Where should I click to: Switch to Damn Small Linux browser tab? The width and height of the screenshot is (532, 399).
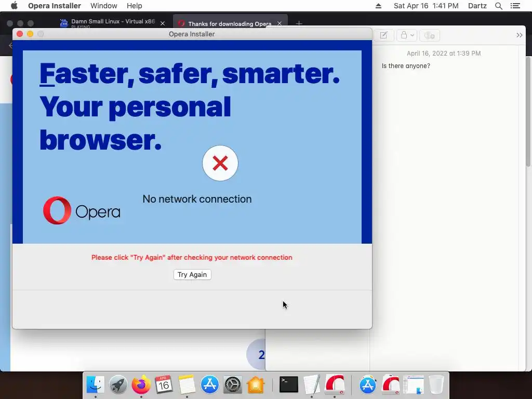(112, 22)
